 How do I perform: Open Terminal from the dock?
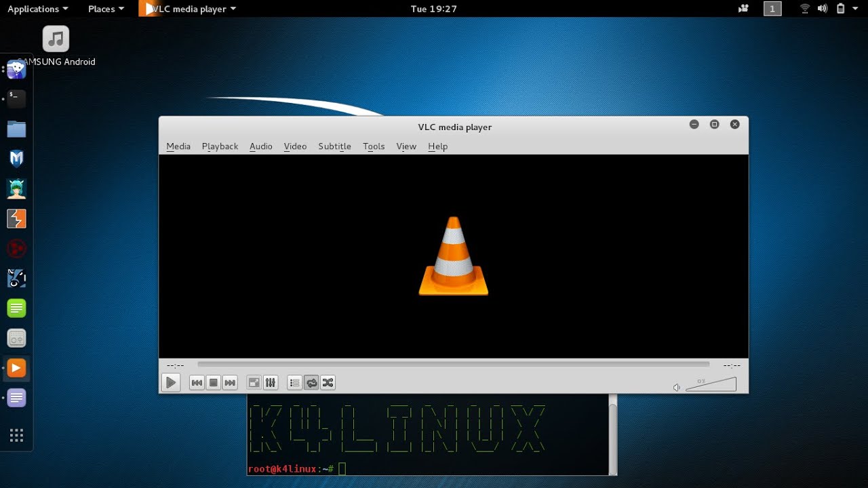[16, 99]
